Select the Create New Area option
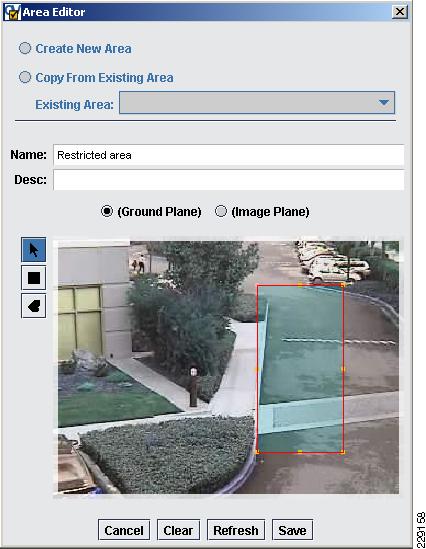Screen dimensions: 426x549 tap(25, 48)
